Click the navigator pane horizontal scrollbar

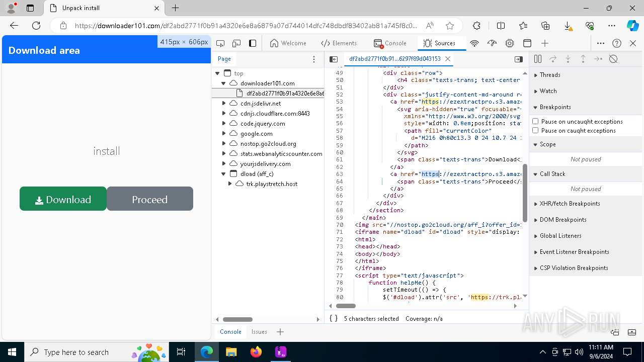point(237,319)
